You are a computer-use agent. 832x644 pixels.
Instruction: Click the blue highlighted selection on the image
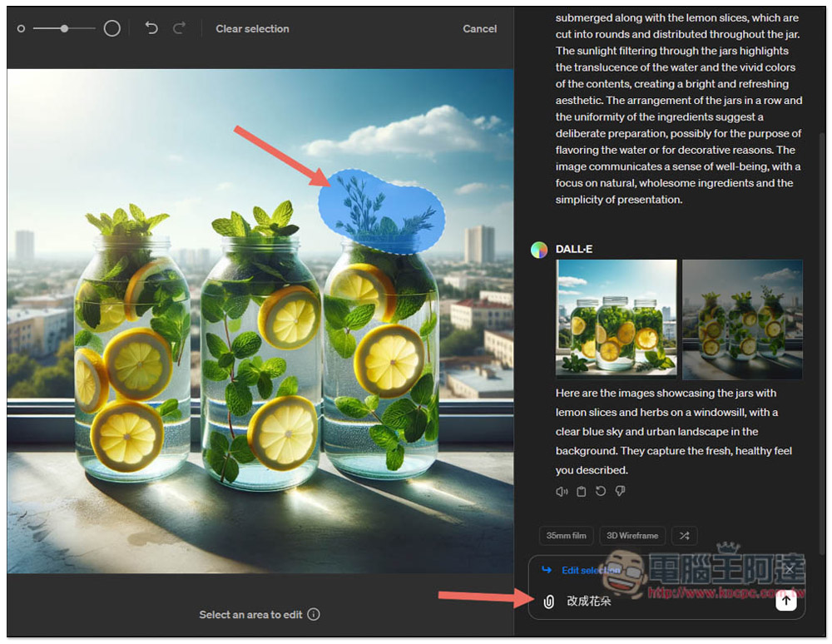(x=381, y=211)
